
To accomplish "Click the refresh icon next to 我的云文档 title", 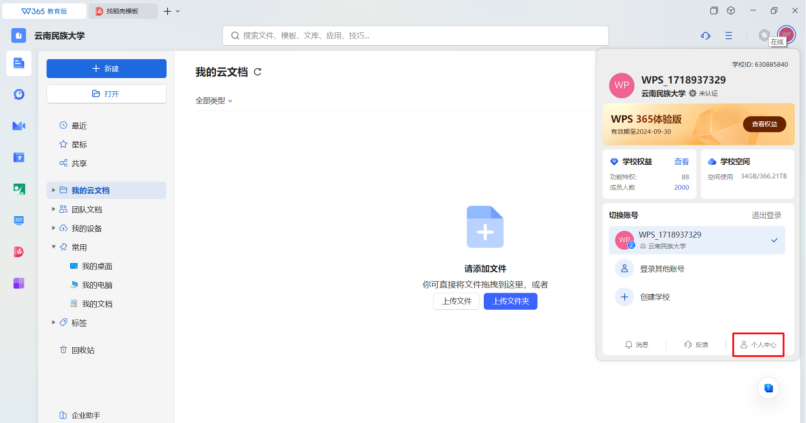I will point(258,72).
